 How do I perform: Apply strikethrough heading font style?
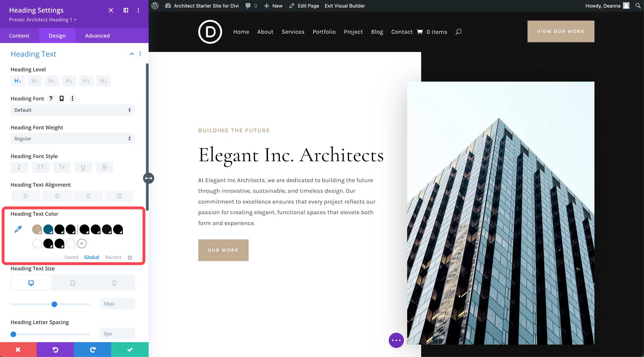[x=104, y=167]
